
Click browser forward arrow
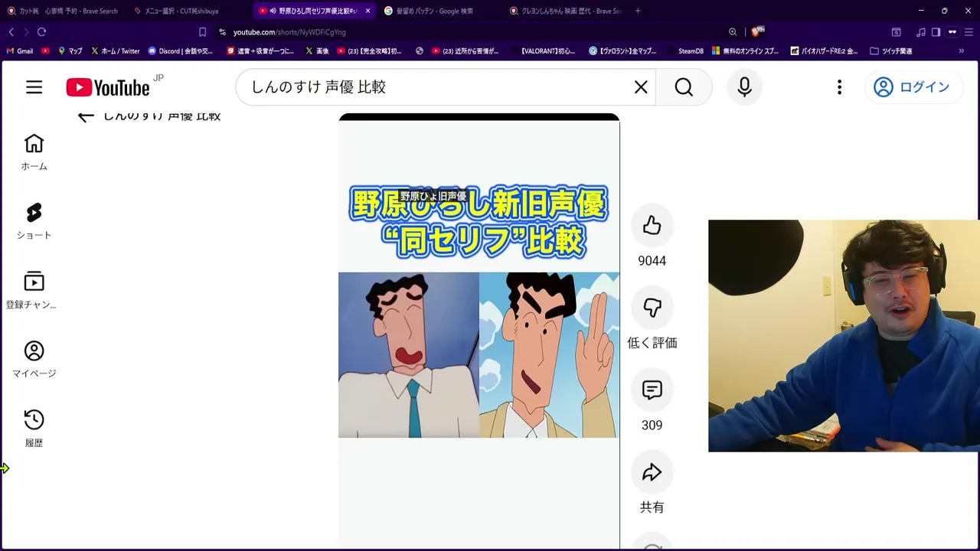click(25, 32)
